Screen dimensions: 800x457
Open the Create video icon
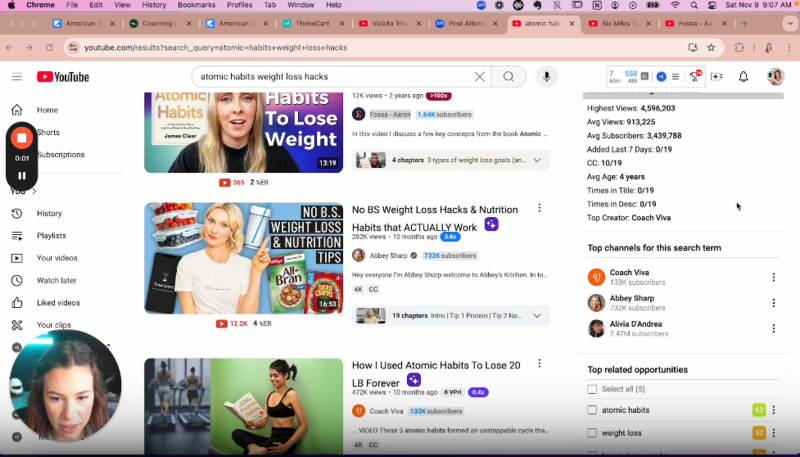[x=716, y=77]
